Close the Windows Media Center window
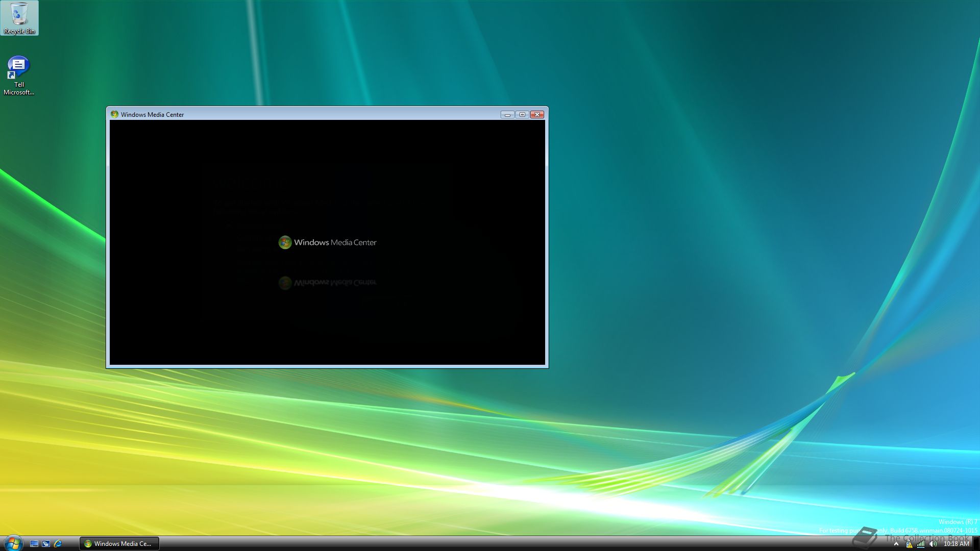 point(537,115)
